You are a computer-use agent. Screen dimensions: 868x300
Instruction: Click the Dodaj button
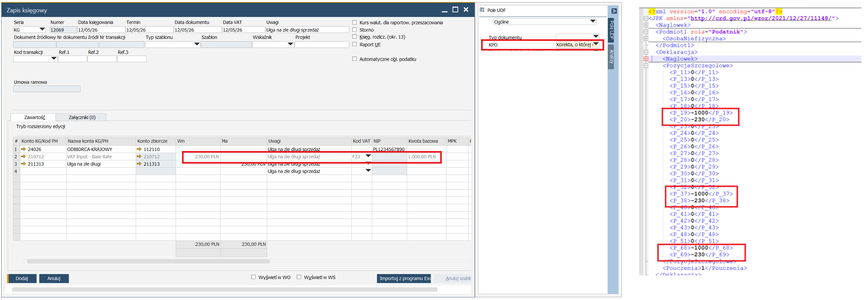(22, 278)
